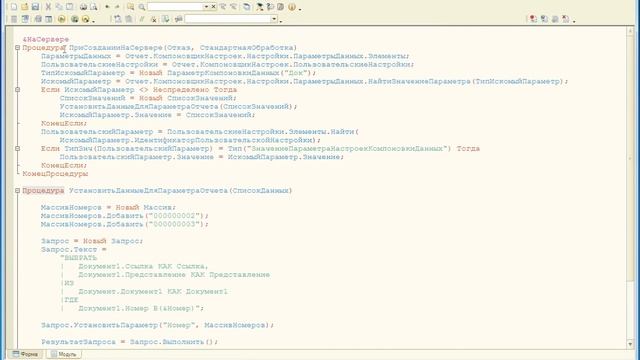The width and height of the screenshot is (640, 360).
Task: Click the Paste clipboard icon
Action: pyautogui.click(x=70, y=7)
